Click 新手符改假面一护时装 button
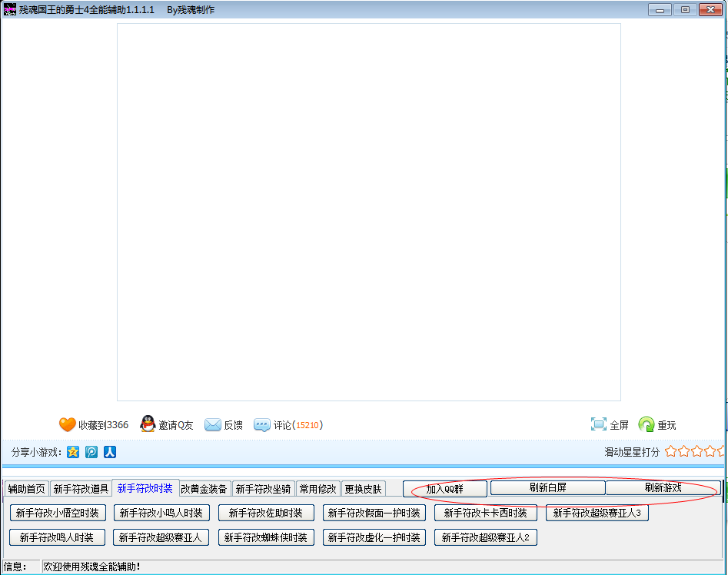 coord(374,513)
